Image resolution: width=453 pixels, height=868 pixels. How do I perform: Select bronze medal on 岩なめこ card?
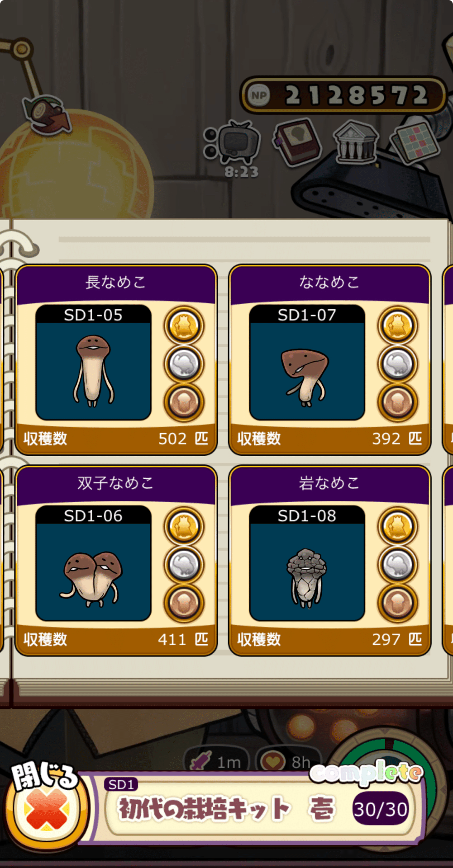tap(398, 603)
